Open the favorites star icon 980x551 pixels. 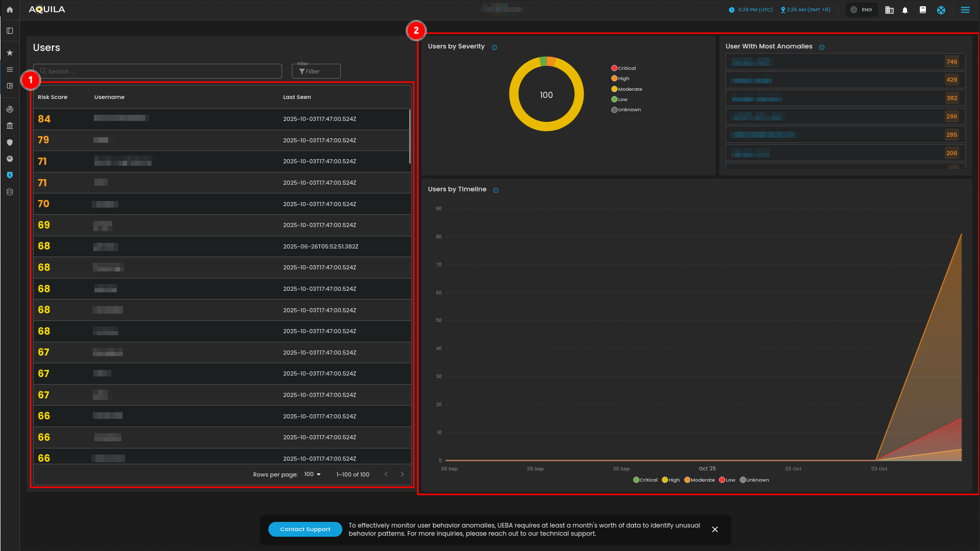pos(10,53)
